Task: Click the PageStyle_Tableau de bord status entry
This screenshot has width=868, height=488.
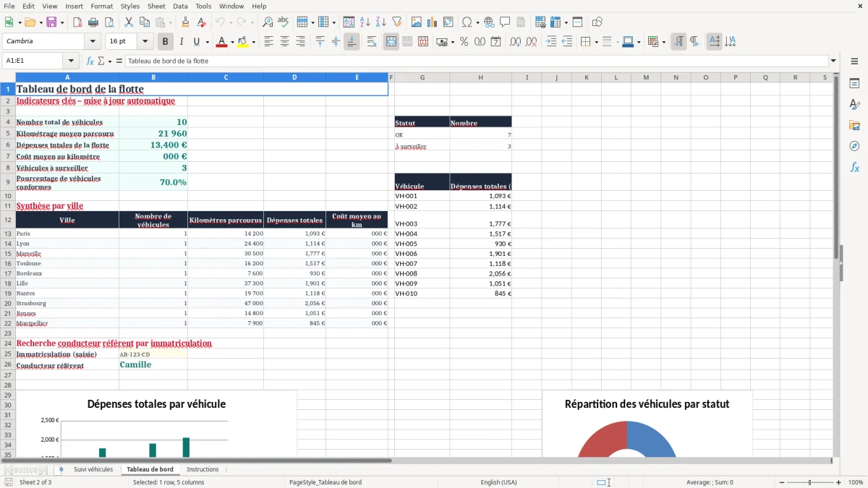Action: click(325, 482)
